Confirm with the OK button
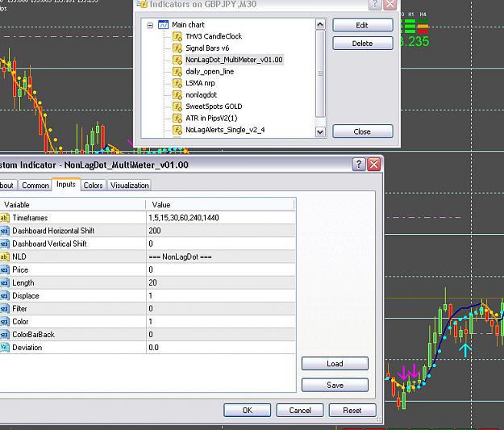Screen dimensions: 504x430 click(x=248, y=410)
